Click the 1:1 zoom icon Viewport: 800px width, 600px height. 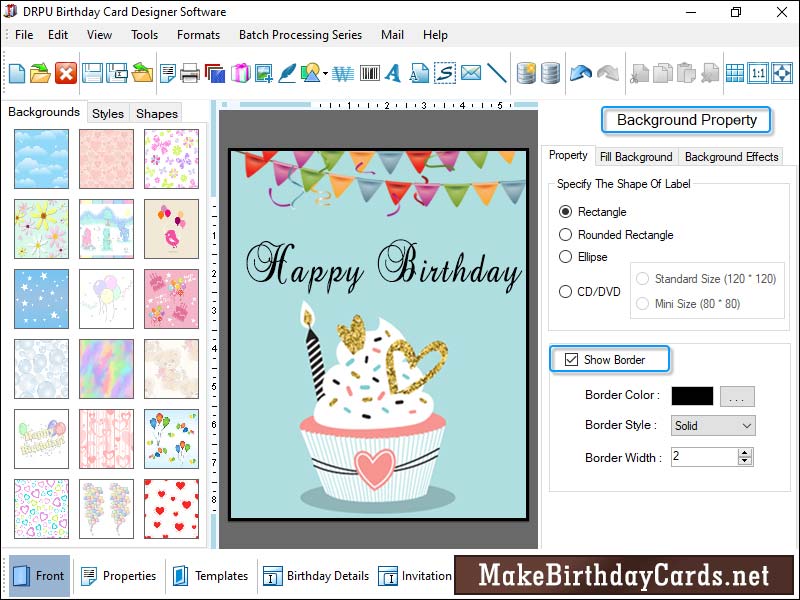[x=758, y=72]
